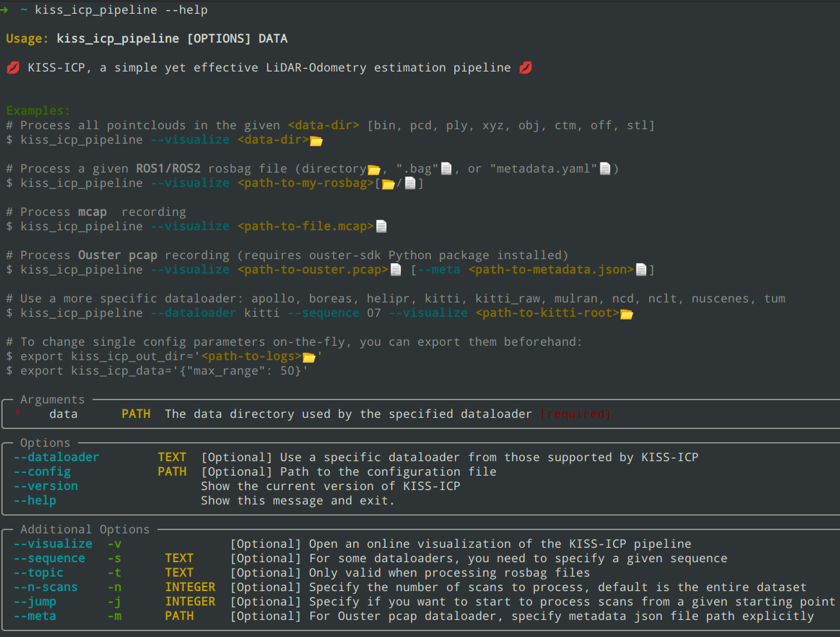The image size is (840, 637).
Task: Click the file icon after ".bag"
Action: (x=446, y=169)
